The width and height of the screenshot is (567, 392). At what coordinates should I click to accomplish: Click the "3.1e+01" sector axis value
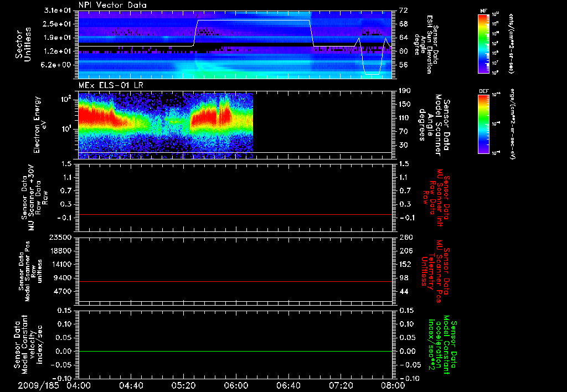coord(58,11)
